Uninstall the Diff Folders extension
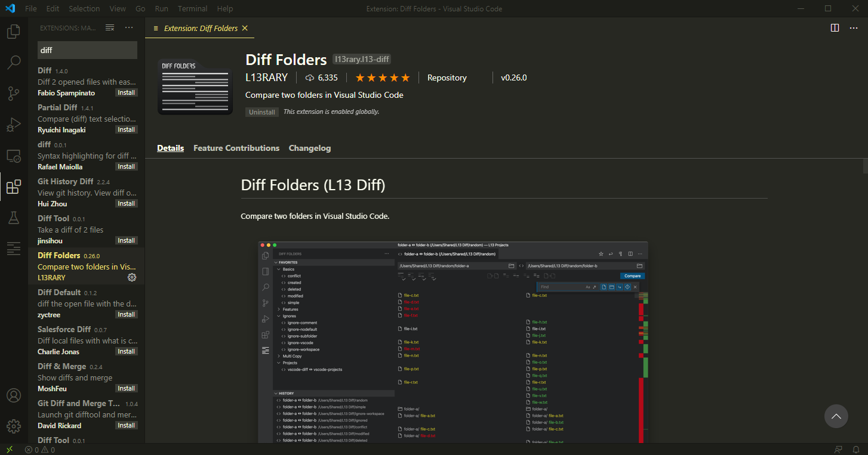Viewport: 868px width, 455px height. pos(262,112)
